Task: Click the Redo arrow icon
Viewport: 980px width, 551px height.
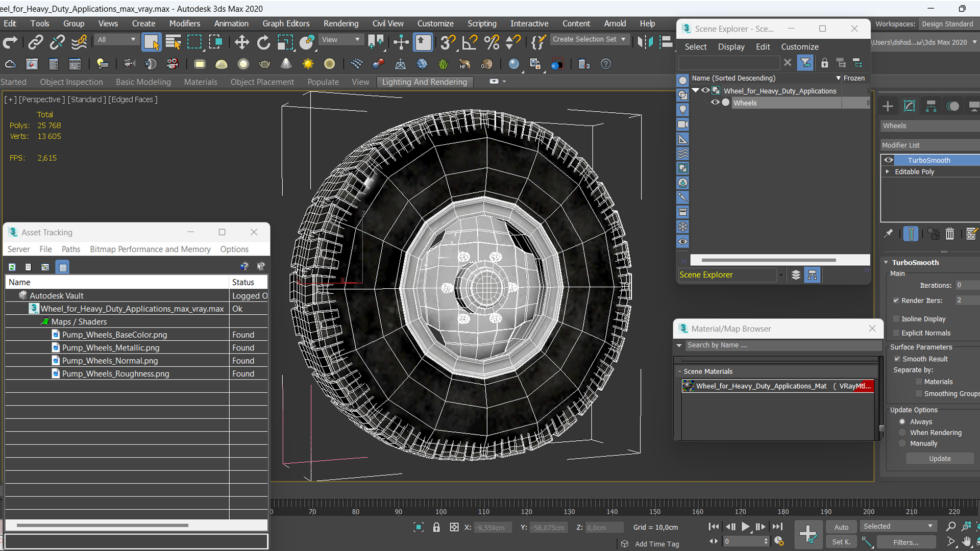Action: [x=10, y=42]
